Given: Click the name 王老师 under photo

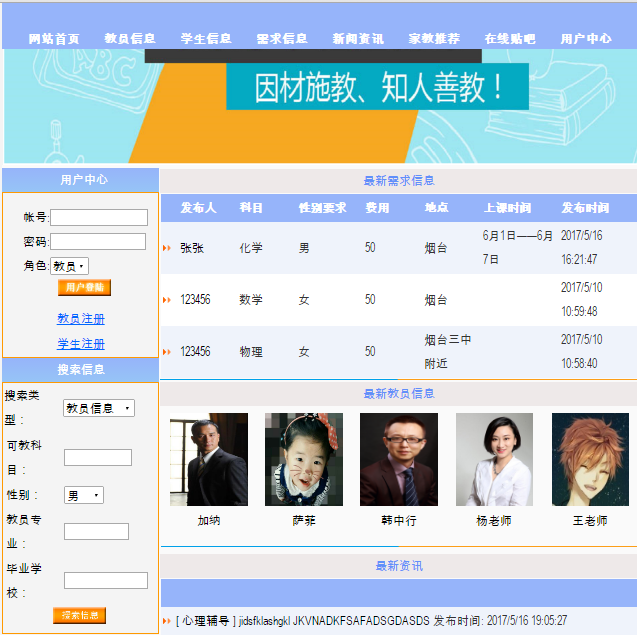Looking at the screenshot, I should coord(590,520).
